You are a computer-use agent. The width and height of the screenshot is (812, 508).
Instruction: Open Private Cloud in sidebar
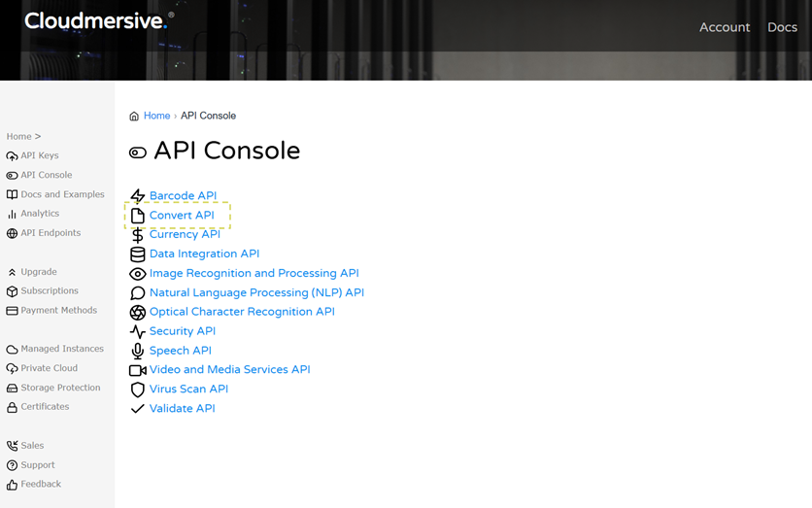point(50,368)
